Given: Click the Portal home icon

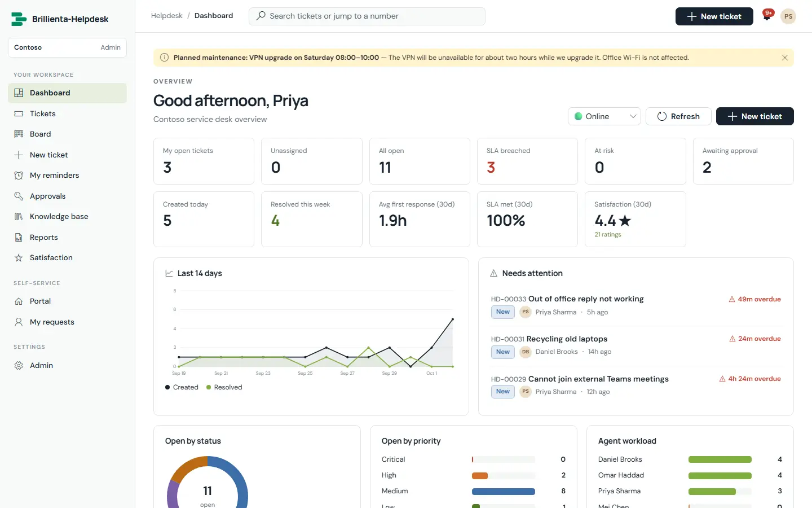Looking at the screenshot, I should (x=19, y=301).
